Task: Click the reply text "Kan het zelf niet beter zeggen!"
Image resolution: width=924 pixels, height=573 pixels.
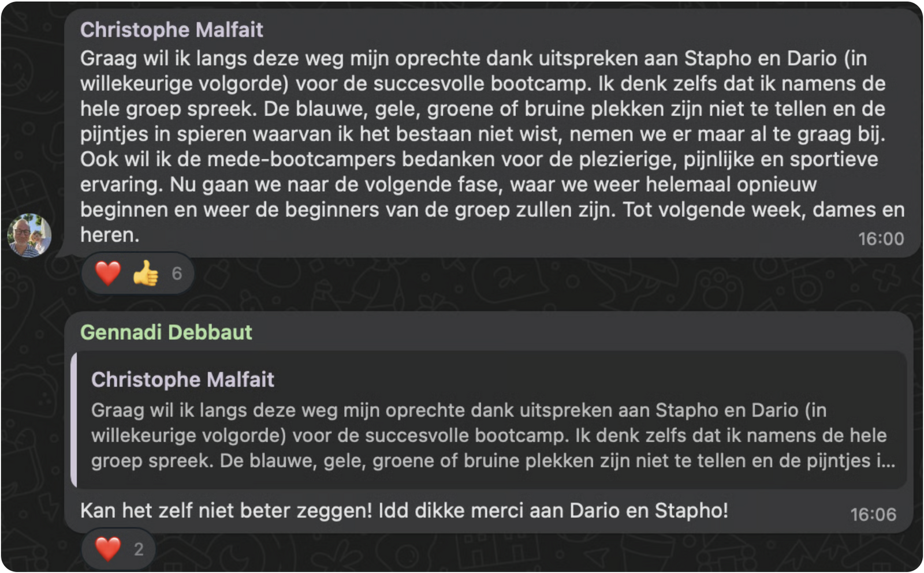Action: (x=226, y=511)
